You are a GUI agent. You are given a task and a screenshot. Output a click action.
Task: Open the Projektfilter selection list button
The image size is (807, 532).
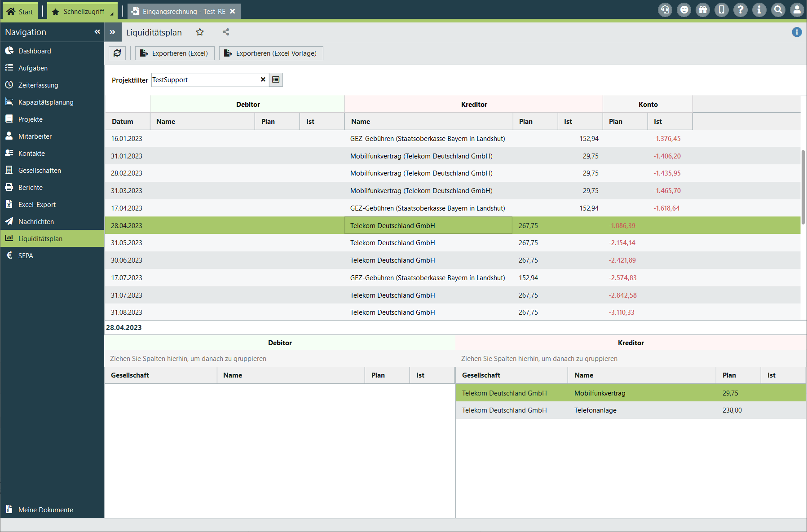[x=276, y=80]
